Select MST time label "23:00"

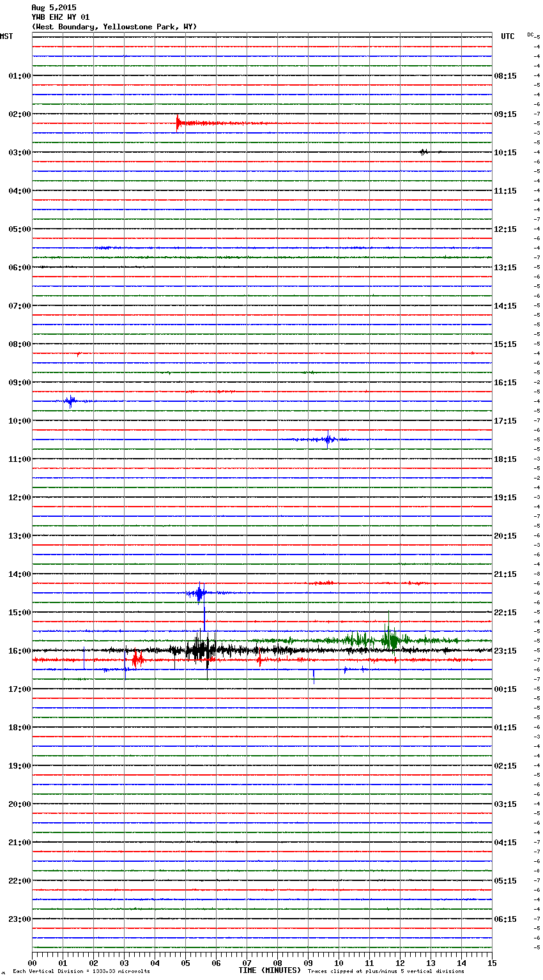20,919
